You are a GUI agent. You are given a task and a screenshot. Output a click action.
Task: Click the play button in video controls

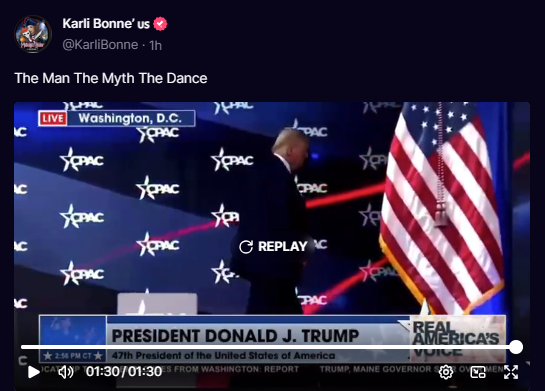(34, 372)
